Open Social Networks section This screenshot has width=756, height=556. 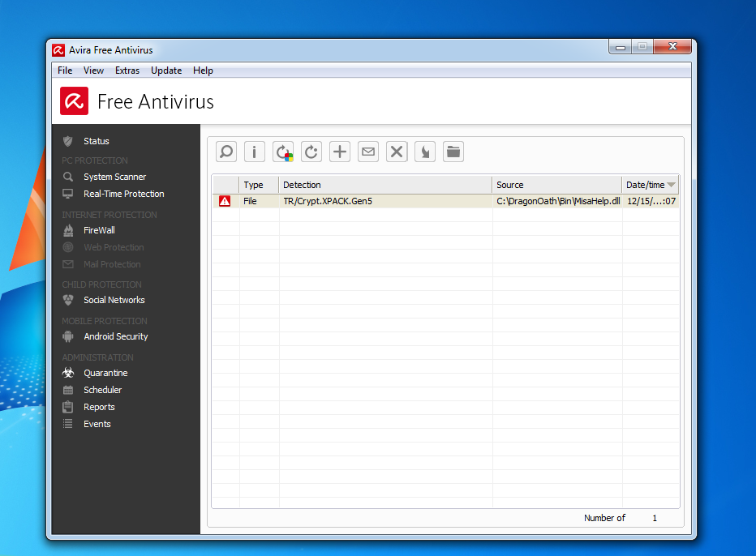(x=114, y=300)
